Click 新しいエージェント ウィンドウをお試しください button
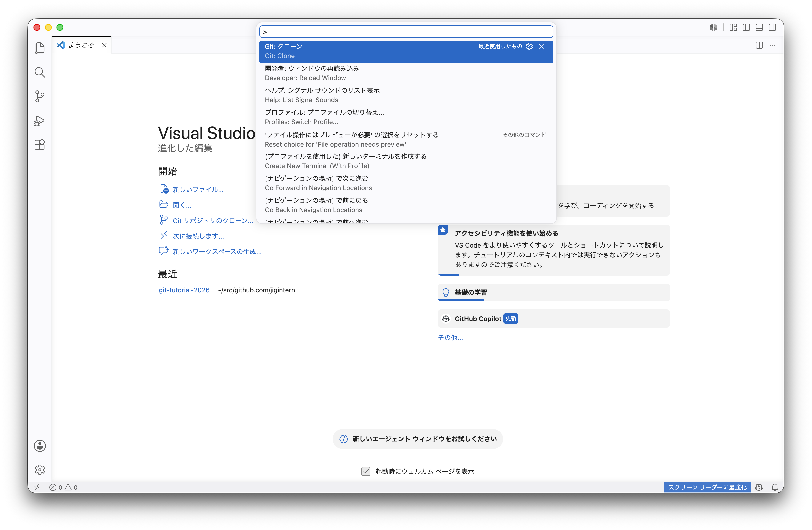 click(417, 439)
